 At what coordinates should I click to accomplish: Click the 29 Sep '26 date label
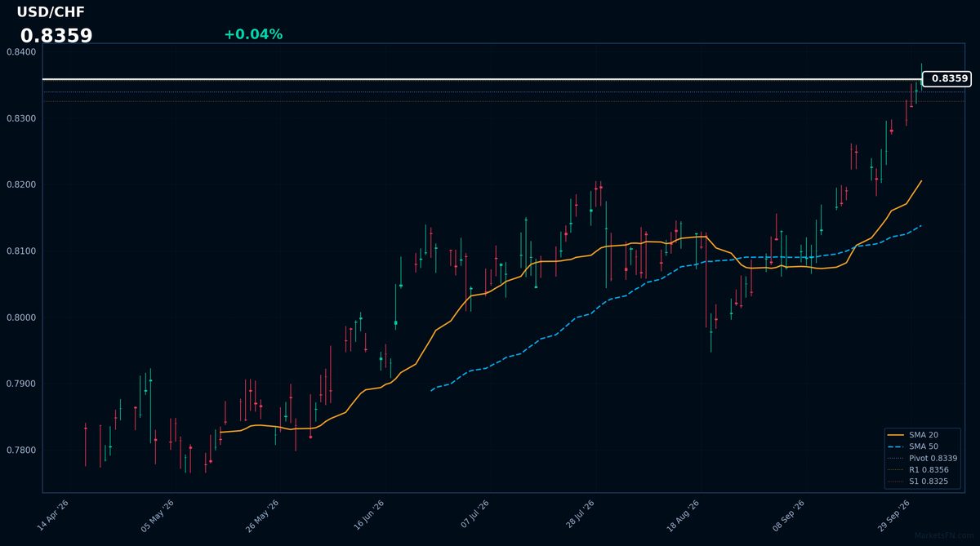point(893,516)
